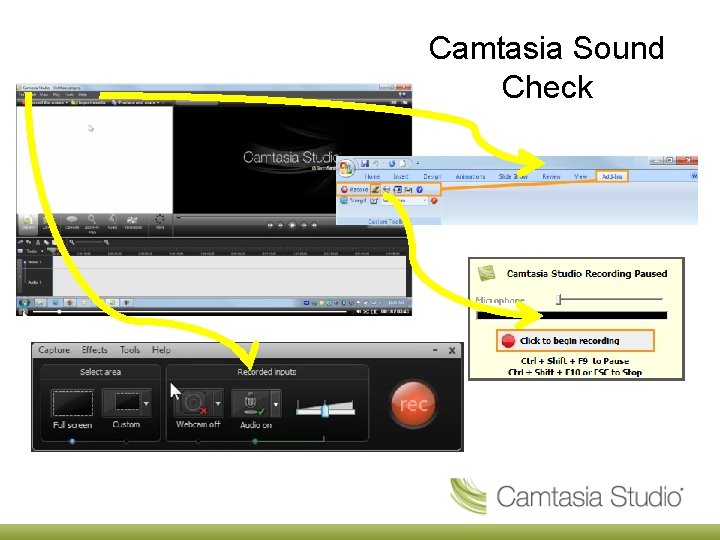Click the red rec button in the recorder
Screen dimensions: 720x540
point(413,404)
